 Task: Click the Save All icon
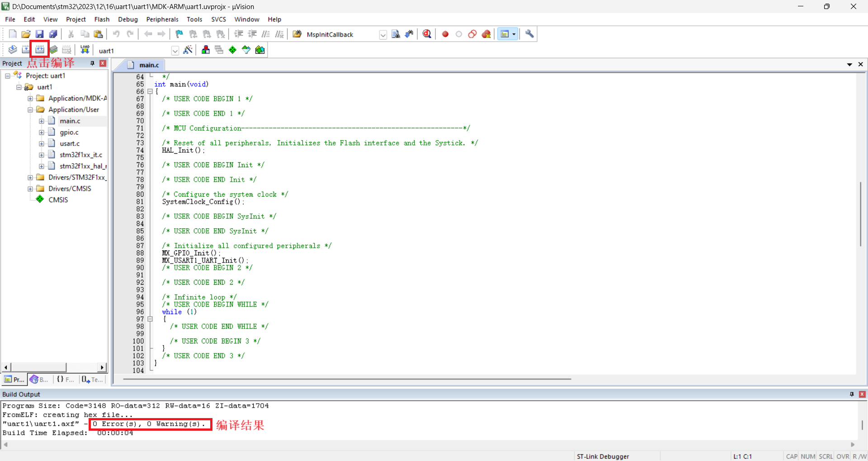point(53,34)
